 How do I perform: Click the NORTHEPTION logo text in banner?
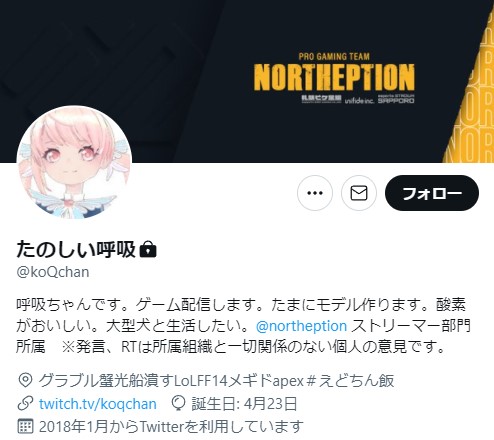tap(334, 77)
